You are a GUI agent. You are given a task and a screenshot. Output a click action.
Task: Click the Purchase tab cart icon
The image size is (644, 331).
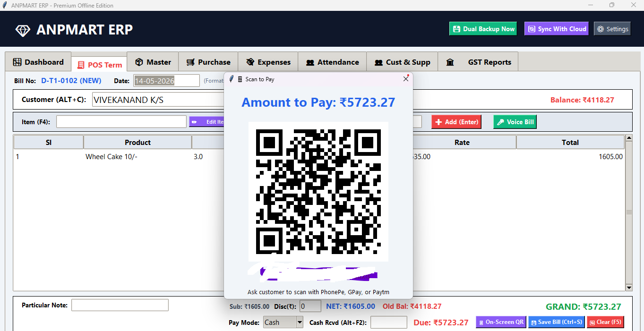[x=190, y=62]
